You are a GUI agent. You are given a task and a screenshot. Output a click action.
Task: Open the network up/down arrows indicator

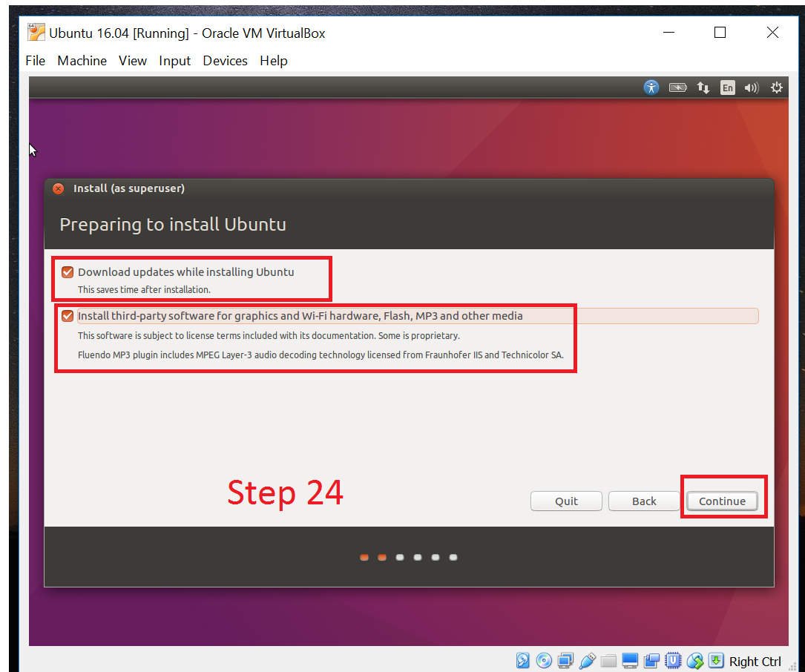[x=703, y=88]
